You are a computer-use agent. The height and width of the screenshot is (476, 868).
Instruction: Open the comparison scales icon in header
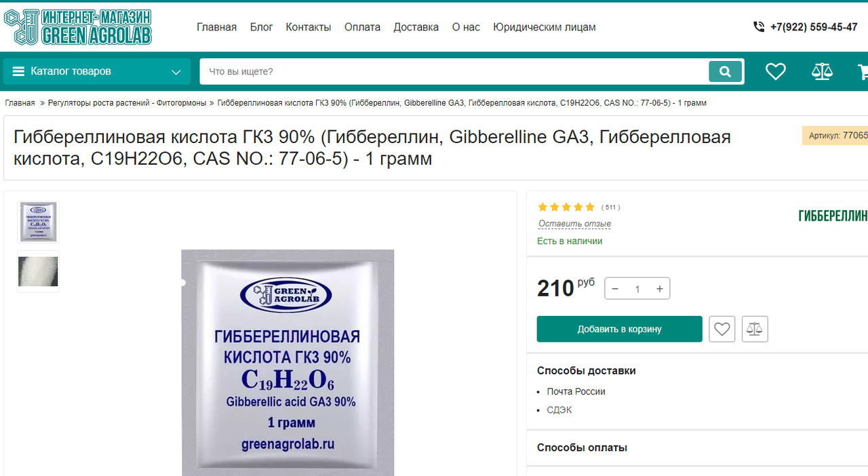(x=822, y=71)
